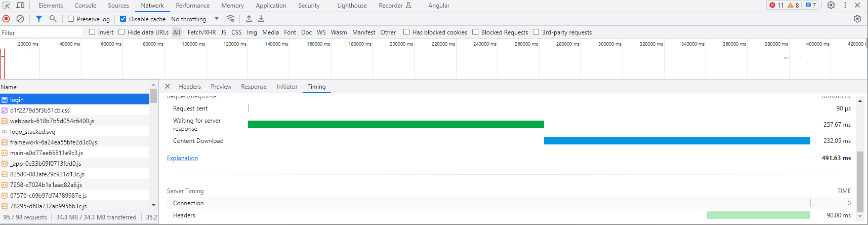Screen dimensions: 868x225
Task: Click the blue Content Download bar
Action: tap(677, 141)
